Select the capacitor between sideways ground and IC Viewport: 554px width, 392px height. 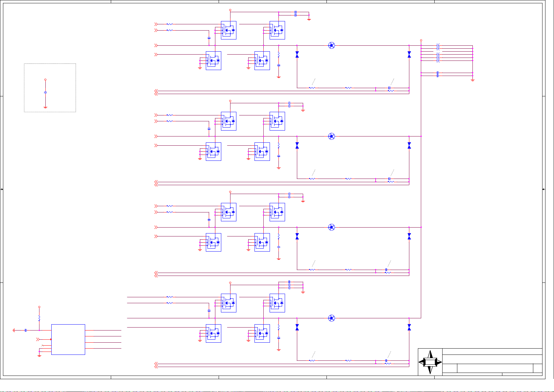[26, 330]
